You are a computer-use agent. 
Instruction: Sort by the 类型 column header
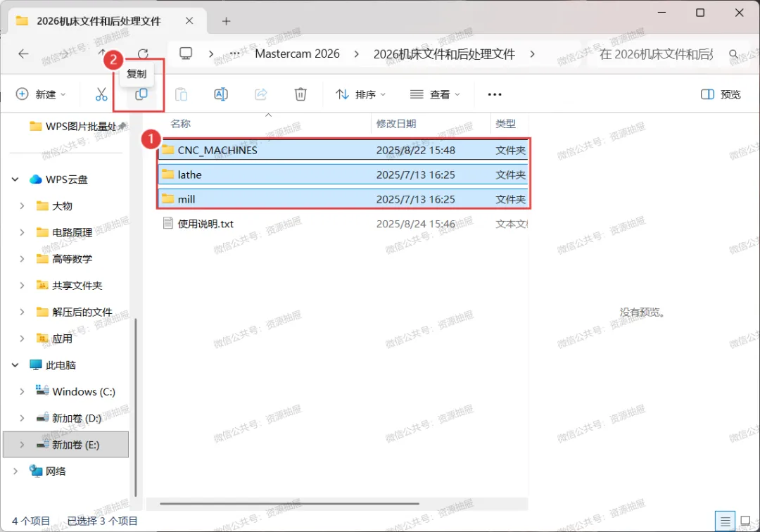pyautogui.click(x=505, y=124)
